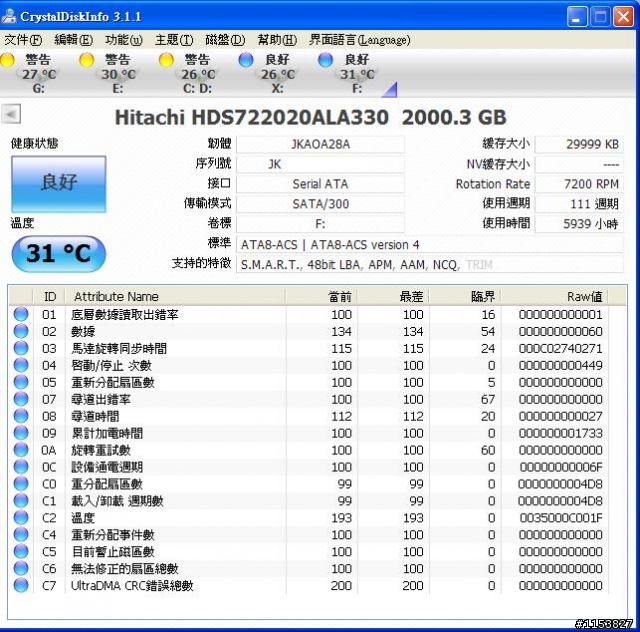This screenshot has height=632, width=640.
Task: Maximize the CrystalDiskInfo window
Action: point(600,17)
